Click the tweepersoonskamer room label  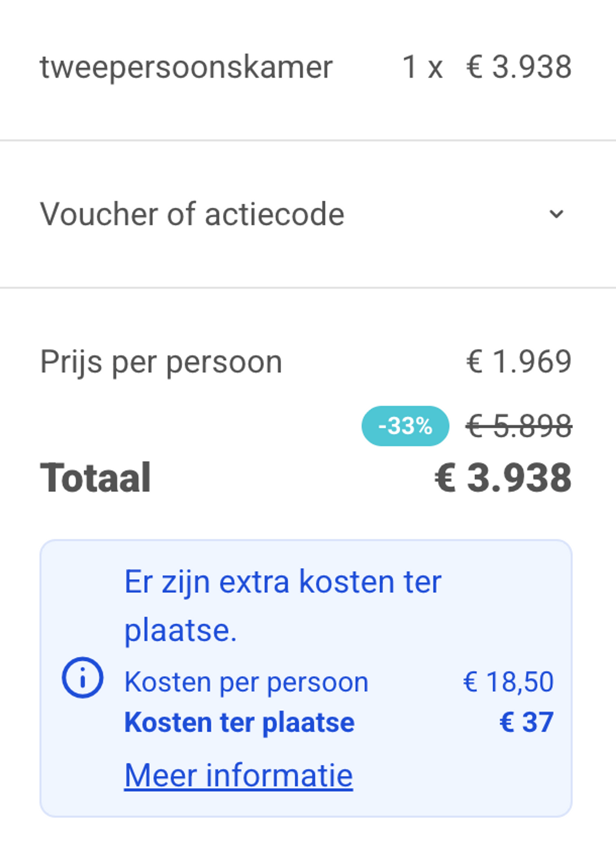[186, 67]
